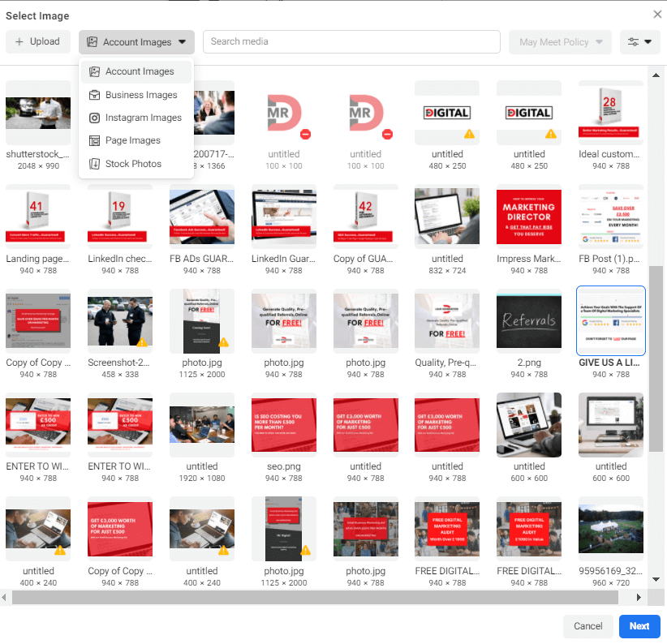667x644 pixels.
Task: Click the Stock Photos icon
Action: point(95,164)
